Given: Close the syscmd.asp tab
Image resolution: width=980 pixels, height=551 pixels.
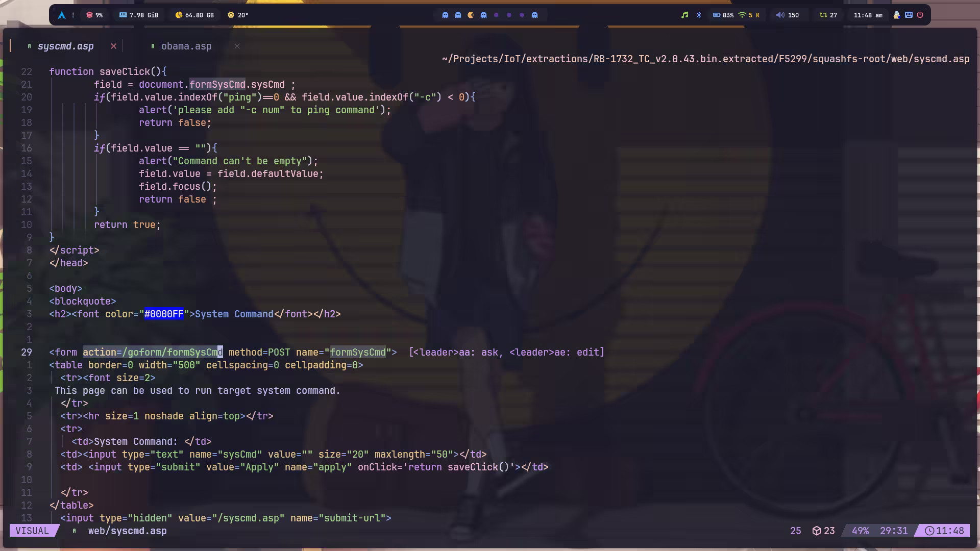Looking at the screenshot, I should [x=113, y=46].
